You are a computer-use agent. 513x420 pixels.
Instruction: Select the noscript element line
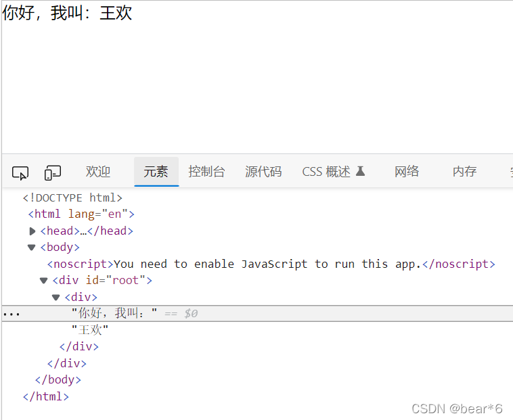271,264
